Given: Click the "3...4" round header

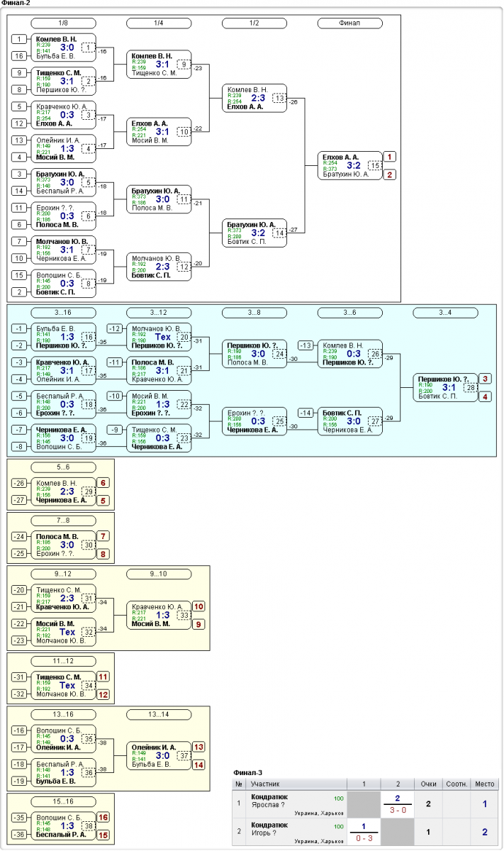Looking at the screenshot, I should tap(445, 313).
